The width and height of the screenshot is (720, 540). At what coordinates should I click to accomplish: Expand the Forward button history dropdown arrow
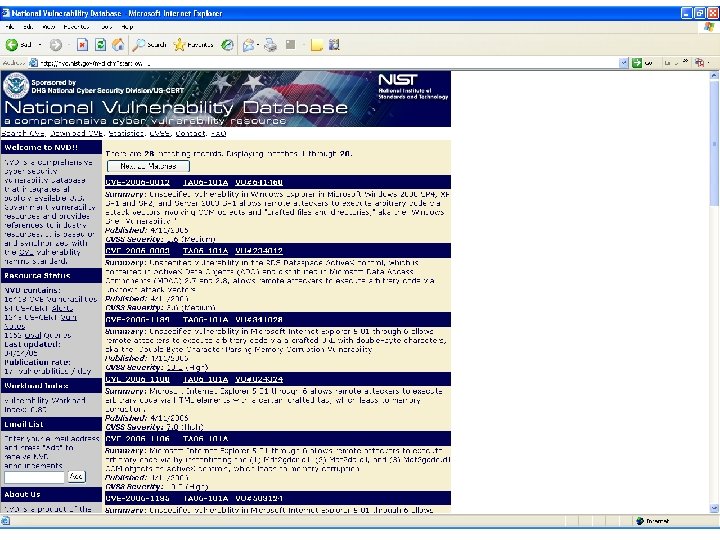point(68,45)
